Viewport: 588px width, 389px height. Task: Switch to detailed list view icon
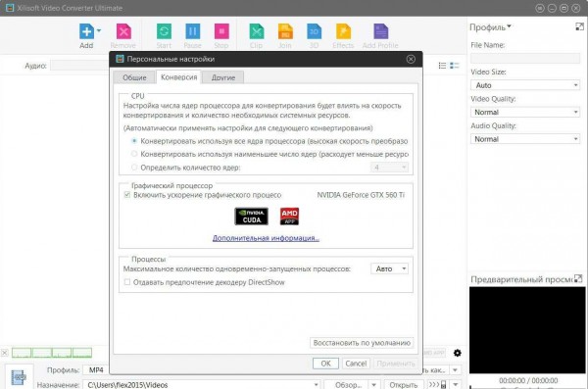(x=455, y=66)
